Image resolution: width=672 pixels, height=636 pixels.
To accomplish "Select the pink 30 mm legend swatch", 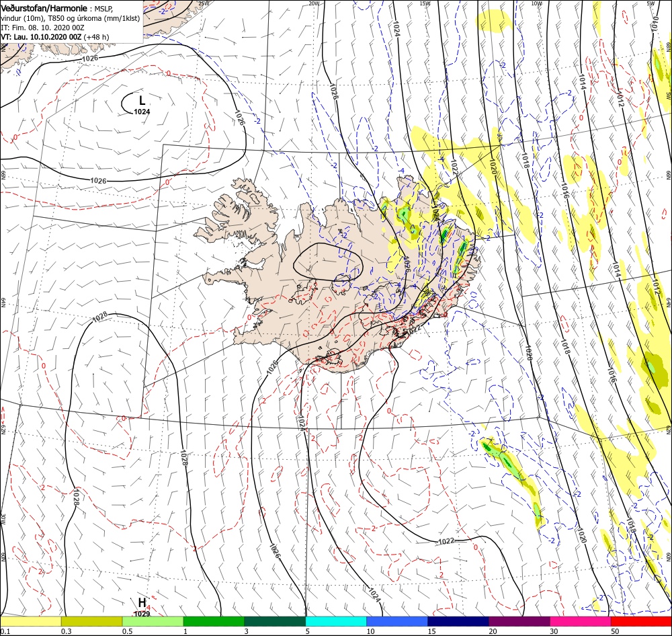I will (581, 621).
